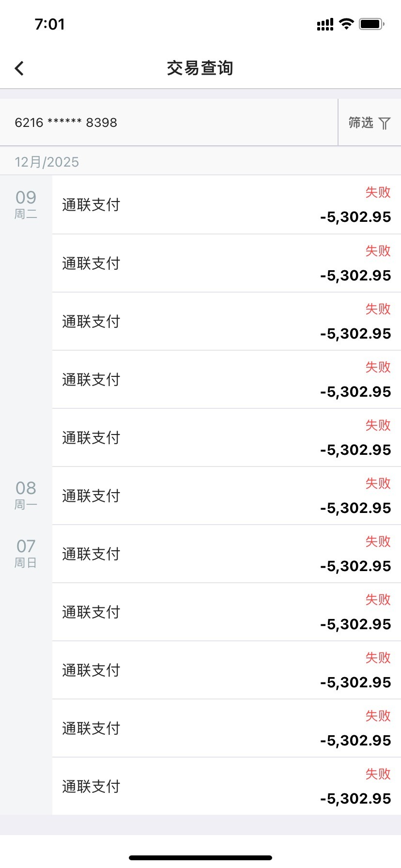Tap 失败 status on the 08 周一 transaction
The image size is (401, 868).
coord(378,483)
